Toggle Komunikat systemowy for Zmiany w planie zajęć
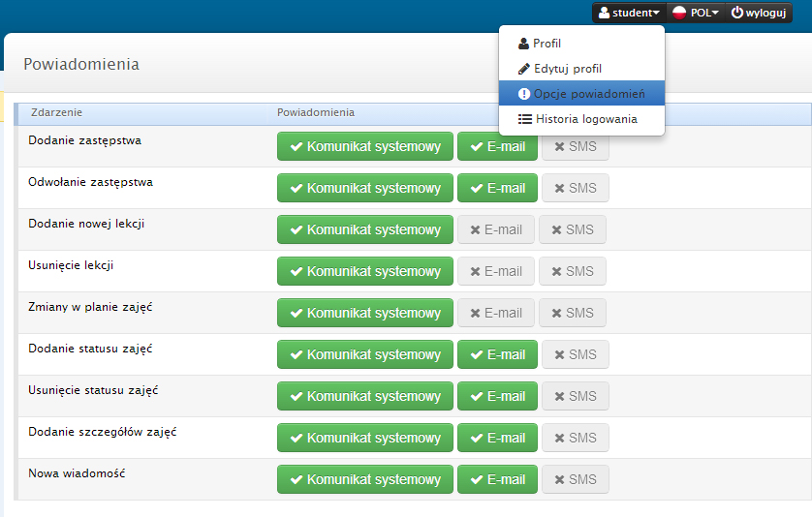The height and width of the screenshot is (517, 812). click(x=364, y=314)
